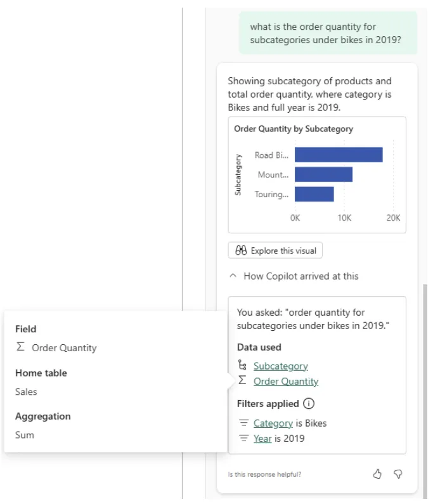Select the Touring Bikes bar in chart
Screen dimensions: 433x504
[314, 194]
